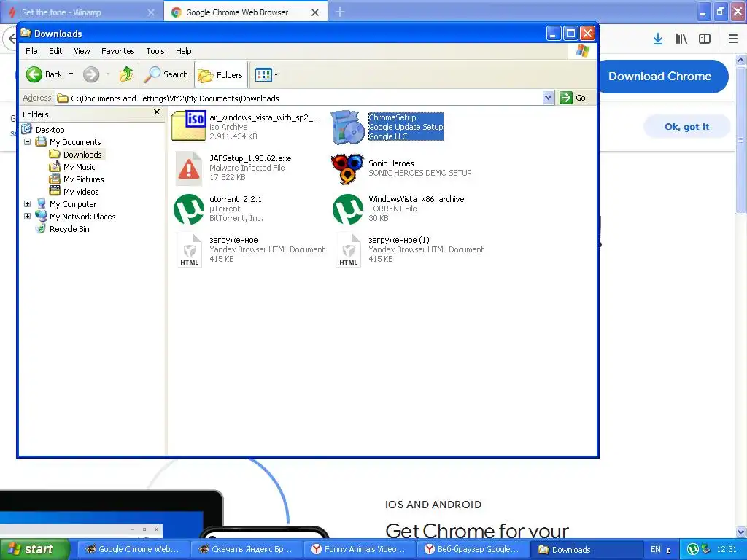Select the загруженное (1) HTML icon
This screenshot has width=747, height=560.
(348, 250)
